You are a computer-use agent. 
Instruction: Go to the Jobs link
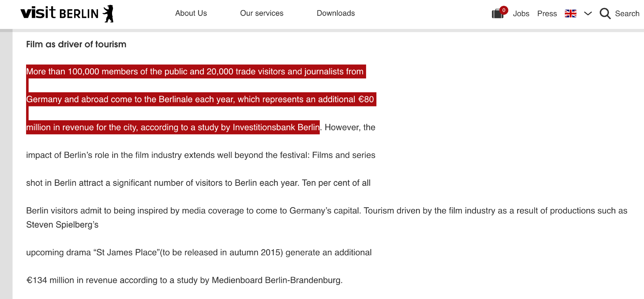tap(521, 14)
